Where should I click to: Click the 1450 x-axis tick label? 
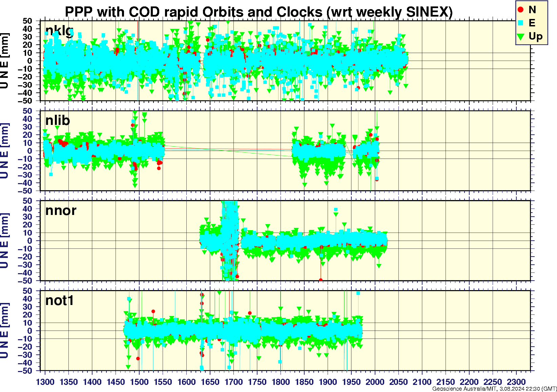[116, 382]
